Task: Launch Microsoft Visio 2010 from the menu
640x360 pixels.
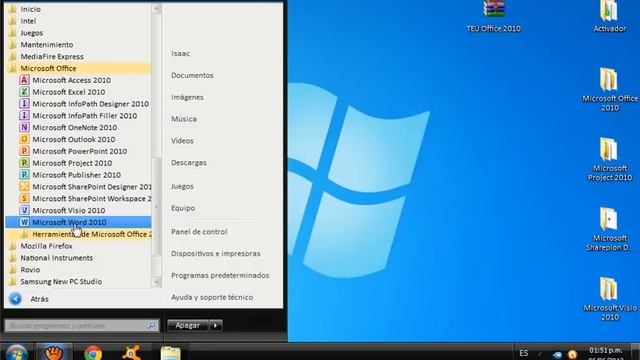Action: (62, 210)
